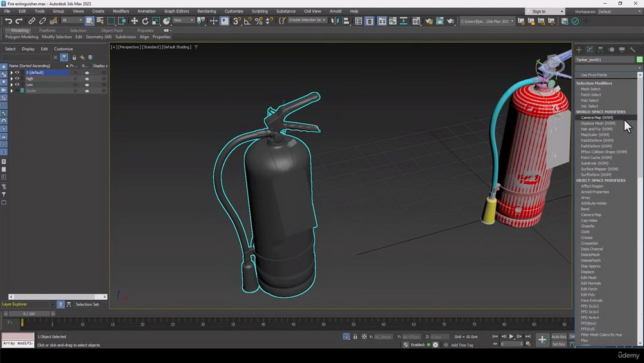Click the Percent Snap toggle icon
The width and height of the screenshot is (644, 363).
coord(259,21)
